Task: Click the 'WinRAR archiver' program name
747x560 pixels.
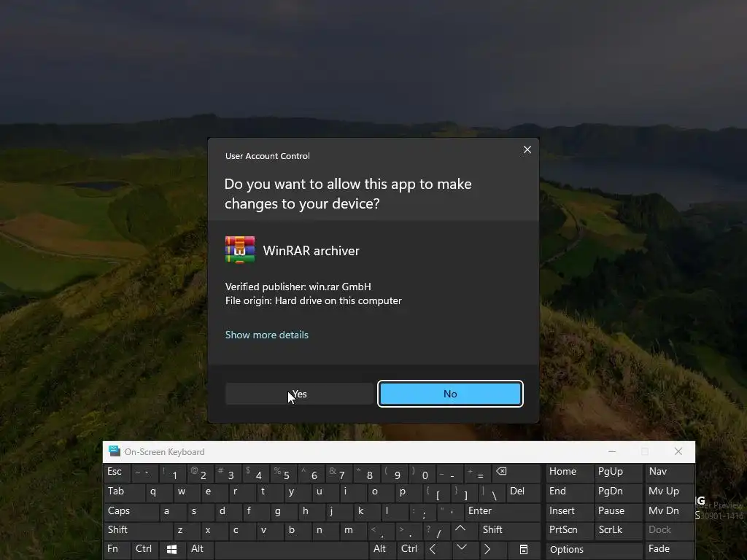Action: tap(311, 251)
